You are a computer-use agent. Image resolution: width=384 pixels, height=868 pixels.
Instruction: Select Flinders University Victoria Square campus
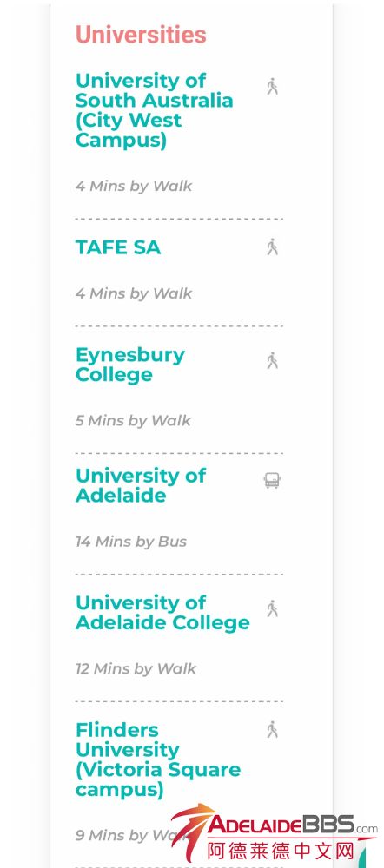[158, 759]
